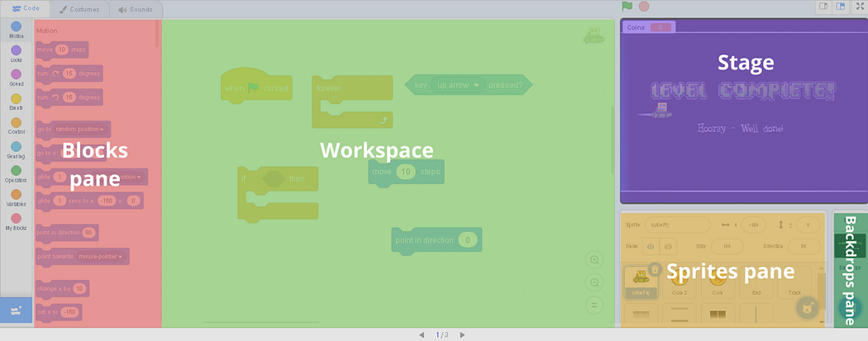Open the Sounds tab
Screen dimensions: 868x341
(136, 9)
